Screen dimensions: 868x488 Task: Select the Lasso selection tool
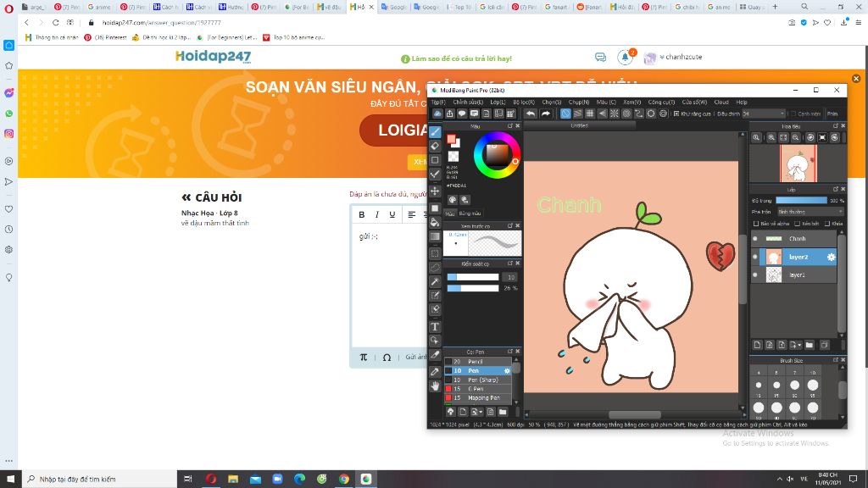coord(435,268)
